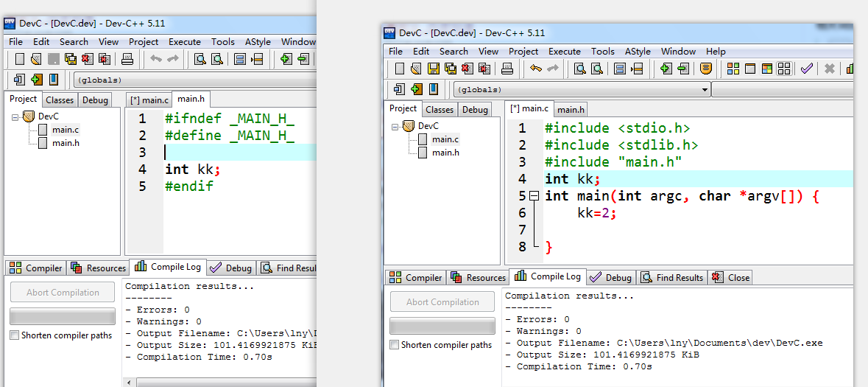This screenshot has width=868, height=387.
Task: Select Classes tab in right window sidebar
Action: tap(440, 109)
